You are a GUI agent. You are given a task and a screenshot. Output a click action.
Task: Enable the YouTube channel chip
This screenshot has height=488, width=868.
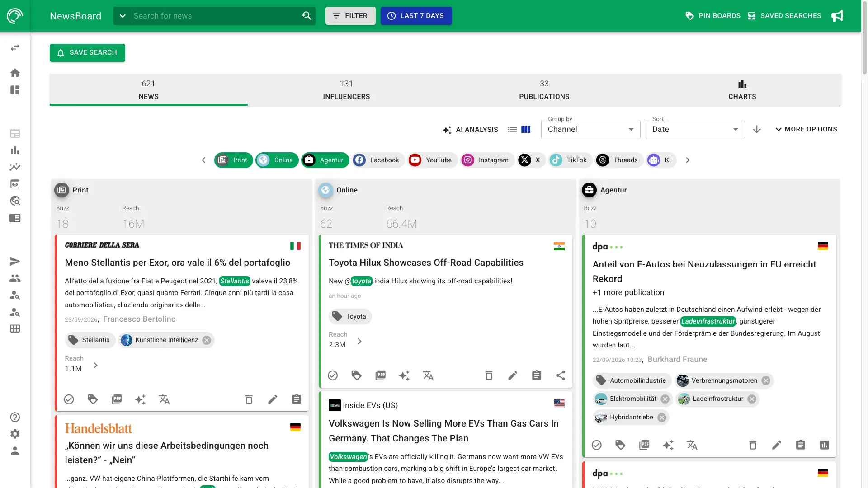(x=433, y=160)
